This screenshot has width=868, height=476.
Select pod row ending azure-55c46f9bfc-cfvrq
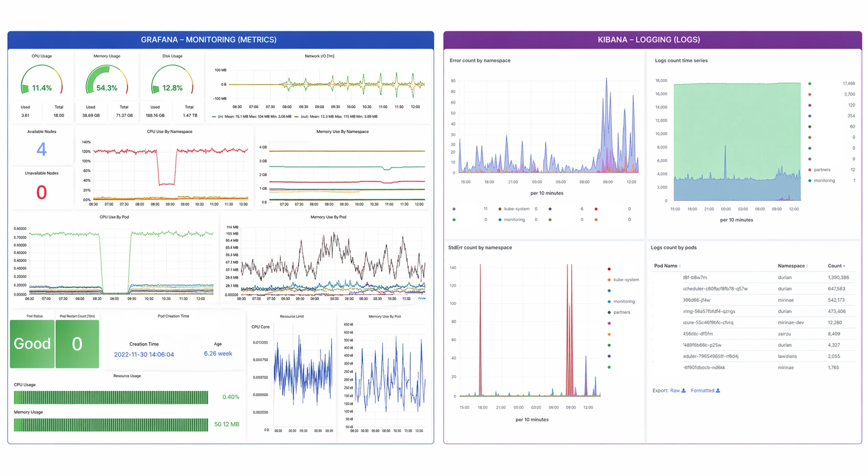754,323
